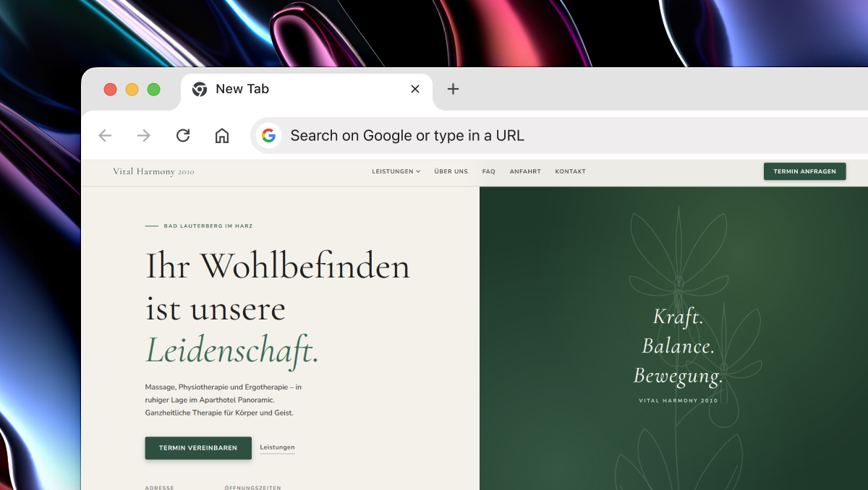868x490 pixels.
Task: Open the Anfahrt nav item
Action: [x=525, y=171]
